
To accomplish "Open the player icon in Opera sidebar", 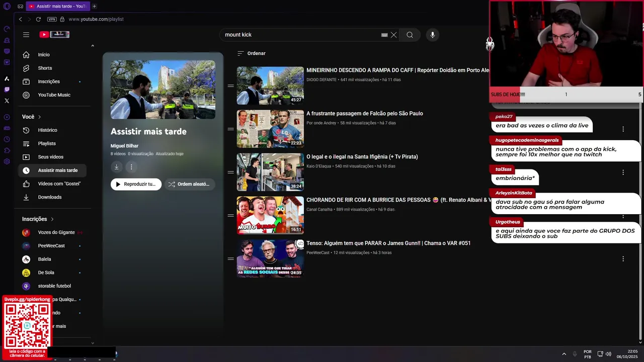I will 7,117.
